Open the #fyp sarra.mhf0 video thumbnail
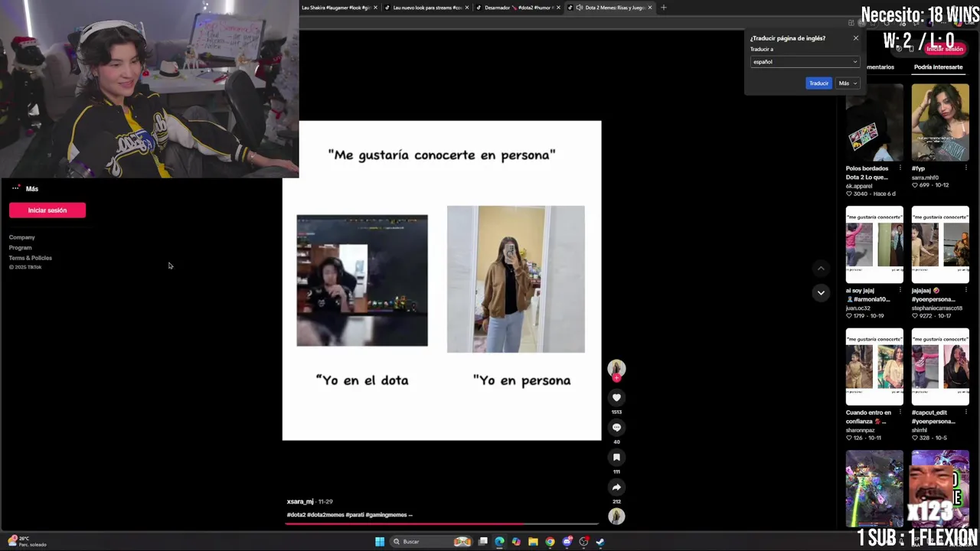The image size is (980, 551). pos(940,122)
